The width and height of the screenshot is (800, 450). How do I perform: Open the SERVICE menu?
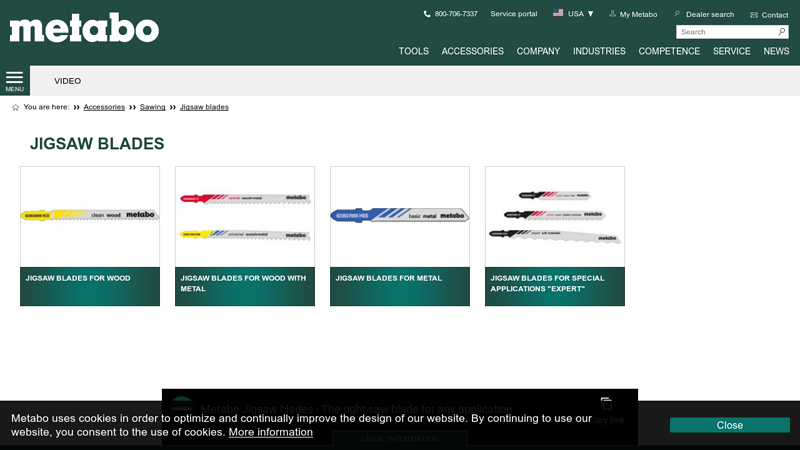tap(732, 51)
